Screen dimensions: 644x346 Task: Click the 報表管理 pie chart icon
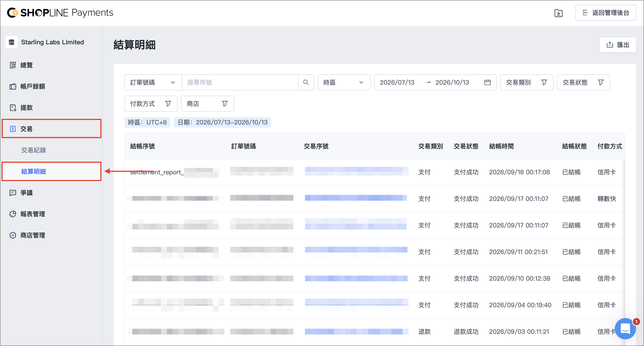click(13, 214)
